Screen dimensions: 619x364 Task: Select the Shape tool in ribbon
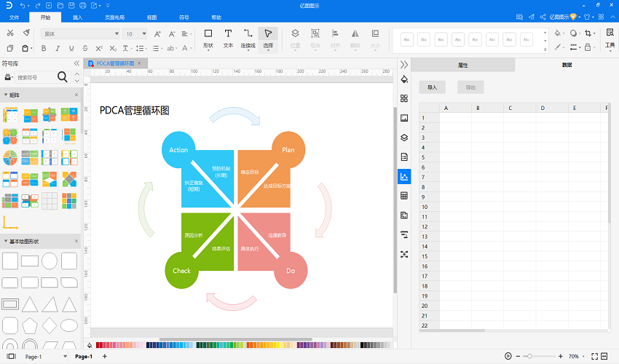[208, 39]
